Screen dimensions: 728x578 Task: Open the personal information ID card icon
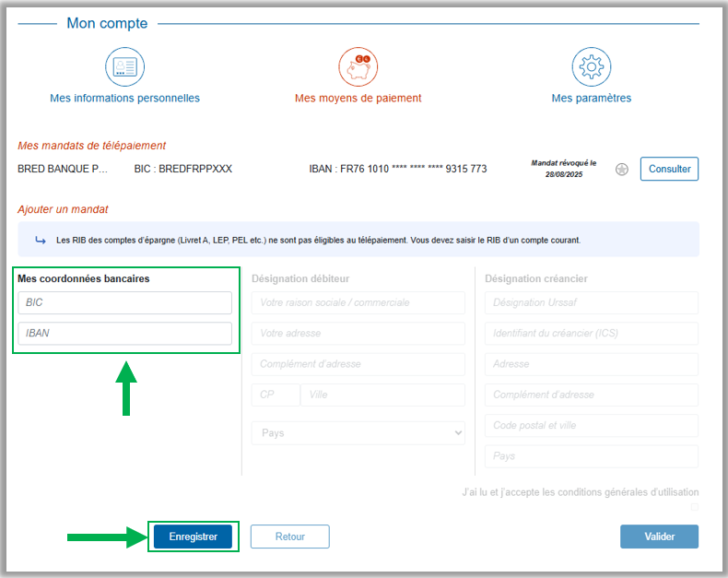pos(124,67)
